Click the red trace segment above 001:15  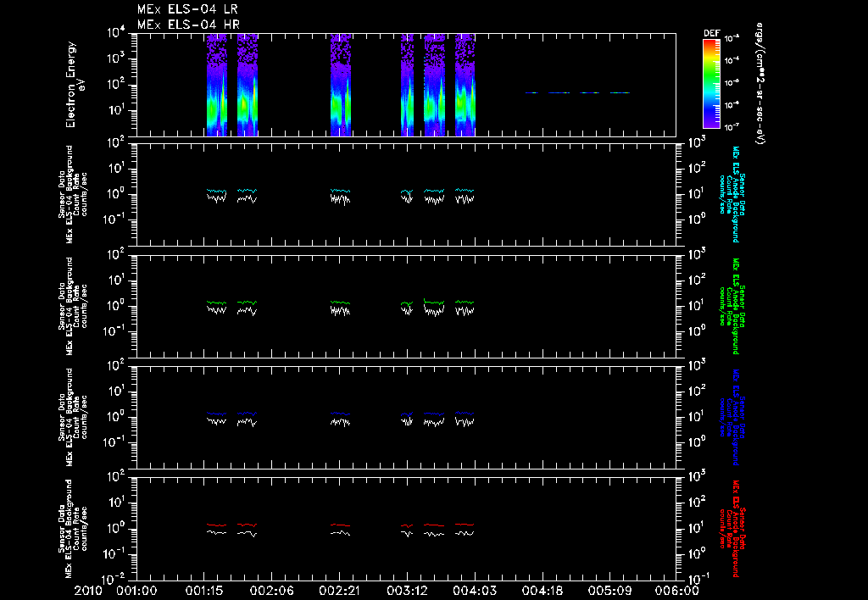[216, 525]
